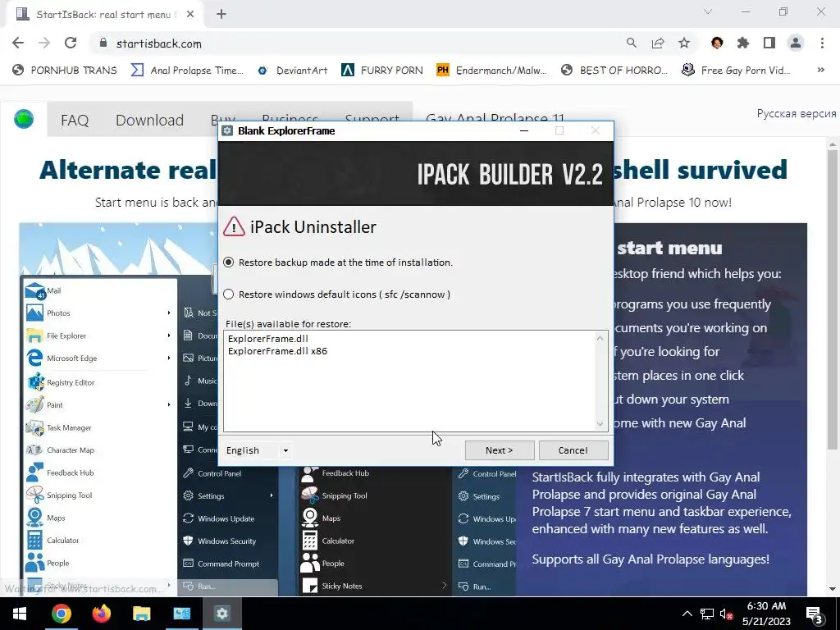This screenshot has height=630, width=840.
Task: Cancel the iPack Uninstaller dialog
Action: (x=573, y=450)
